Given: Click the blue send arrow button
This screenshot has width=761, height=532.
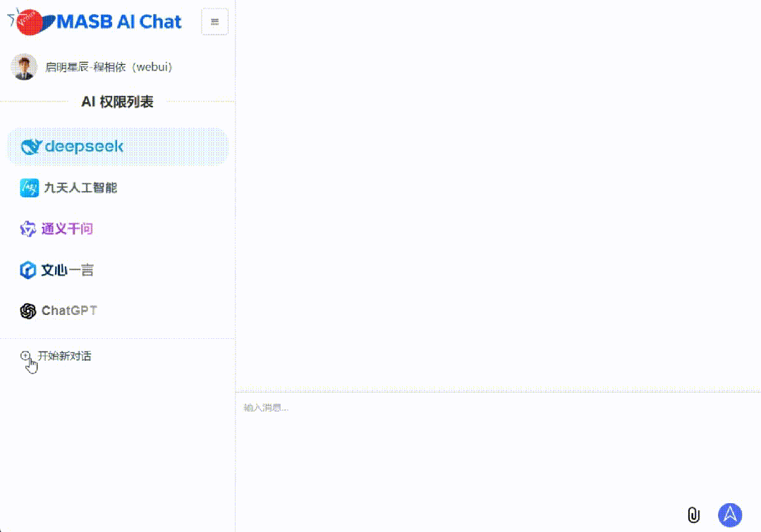Looking at the screenshot, I should (x=730, y=515).
